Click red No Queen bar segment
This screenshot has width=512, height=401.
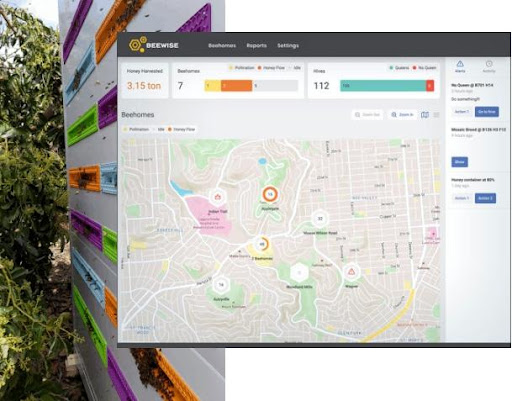430,86
